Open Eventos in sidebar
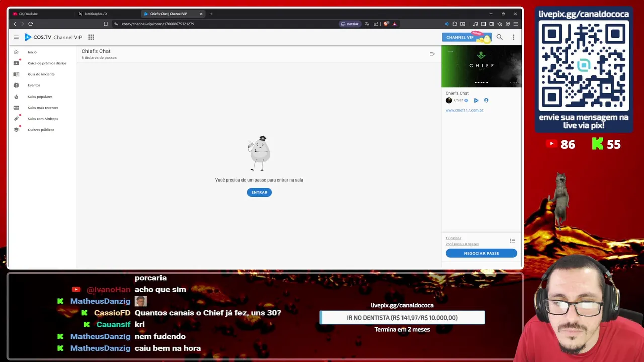 click(34, 85)
